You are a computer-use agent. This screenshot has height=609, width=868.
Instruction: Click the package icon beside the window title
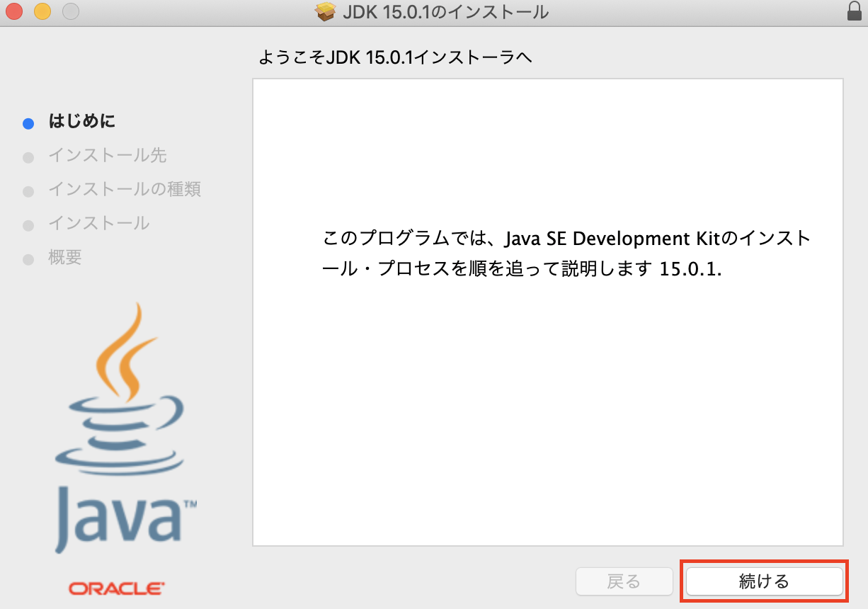[325, 11]
